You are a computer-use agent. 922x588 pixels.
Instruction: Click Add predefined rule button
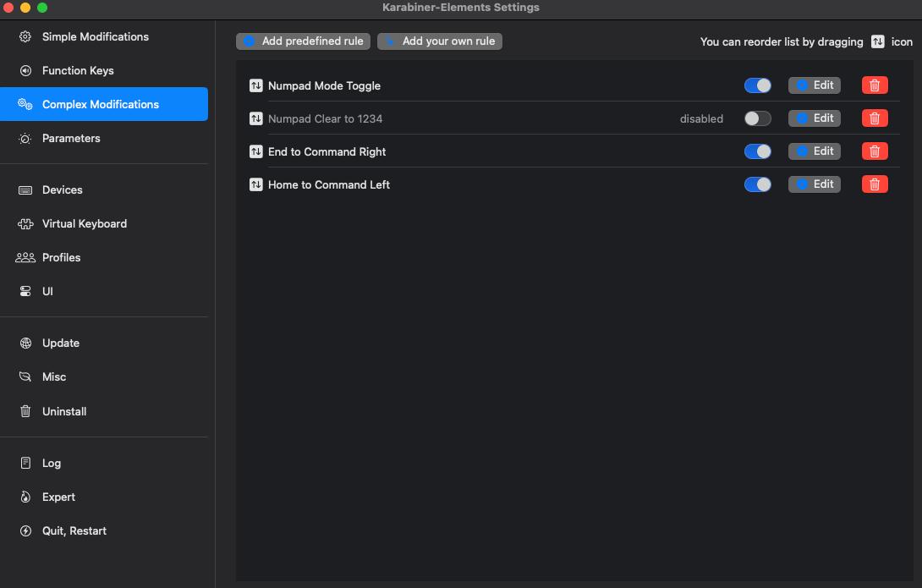tap(303, 41)
